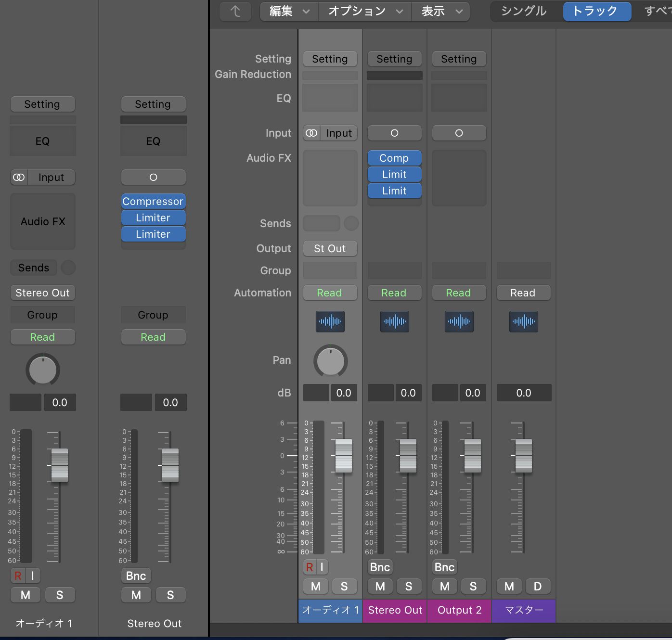Click the up-arrow icon left of the 編集 menu

(235, 11)
